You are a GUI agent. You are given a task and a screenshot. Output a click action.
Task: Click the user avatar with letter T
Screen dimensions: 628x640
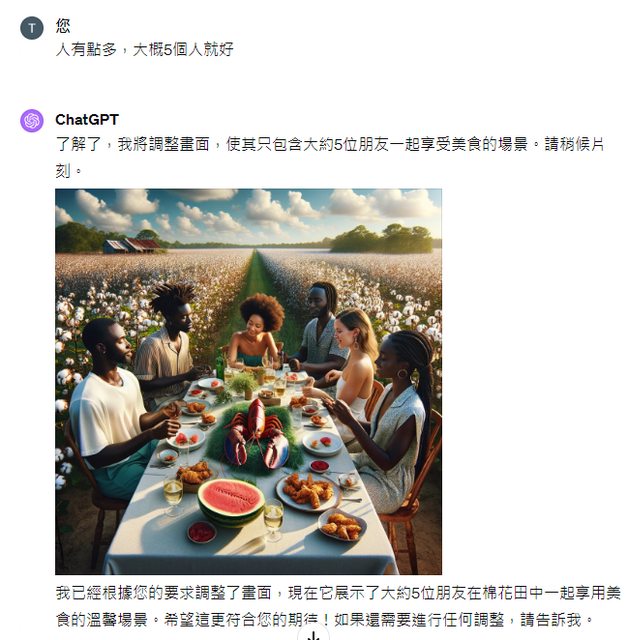click(x=31, y=28)
